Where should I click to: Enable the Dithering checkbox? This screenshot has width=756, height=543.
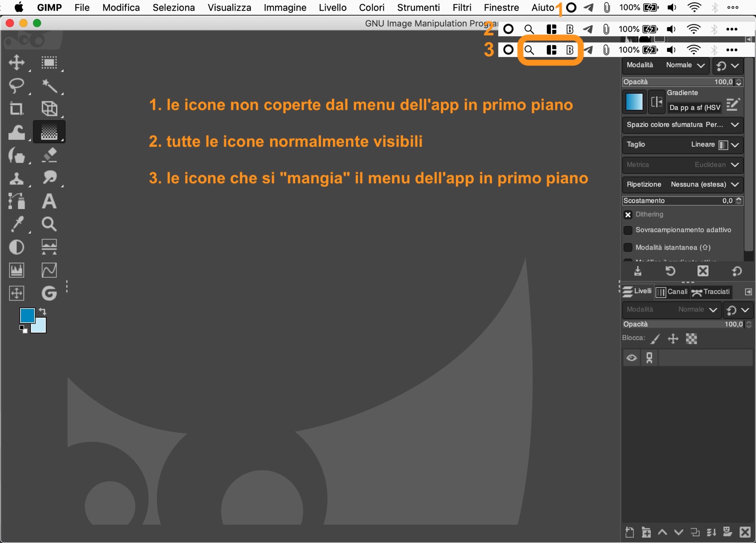[x=628, y=215]
